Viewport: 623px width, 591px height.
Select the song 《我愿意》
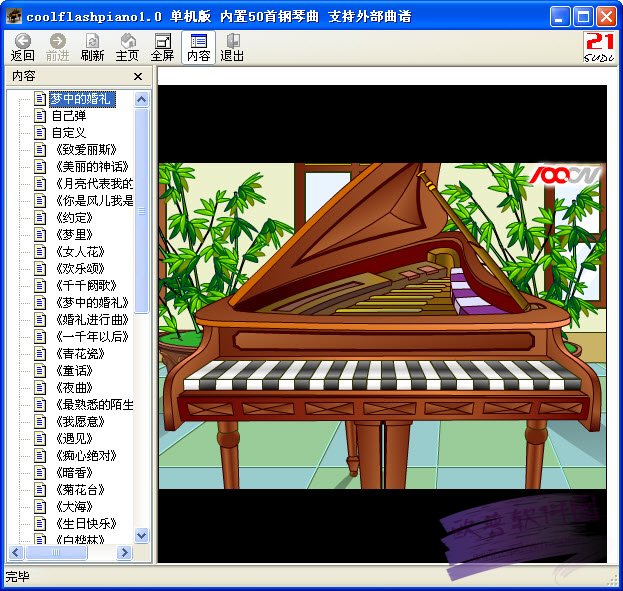pos(79,422)
